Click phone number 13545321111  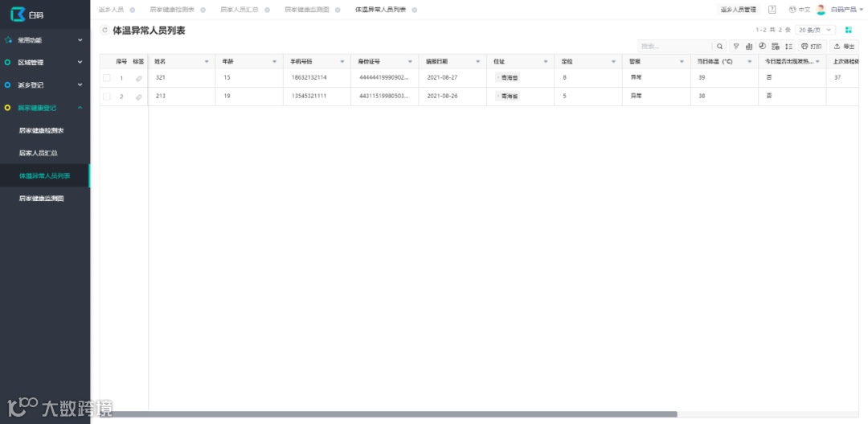(x=309, y=96)
